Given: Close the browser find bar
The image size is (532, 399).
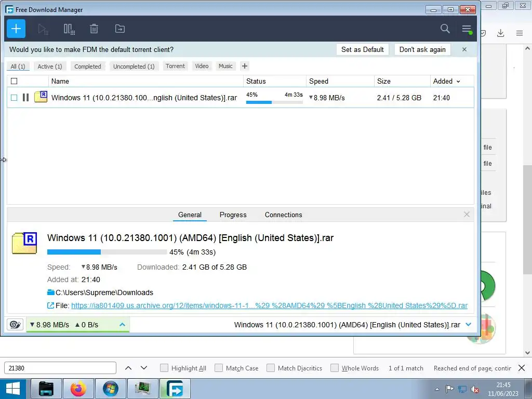Looking at the screenshot, I should pyautogui.click(x=522, y=368).
